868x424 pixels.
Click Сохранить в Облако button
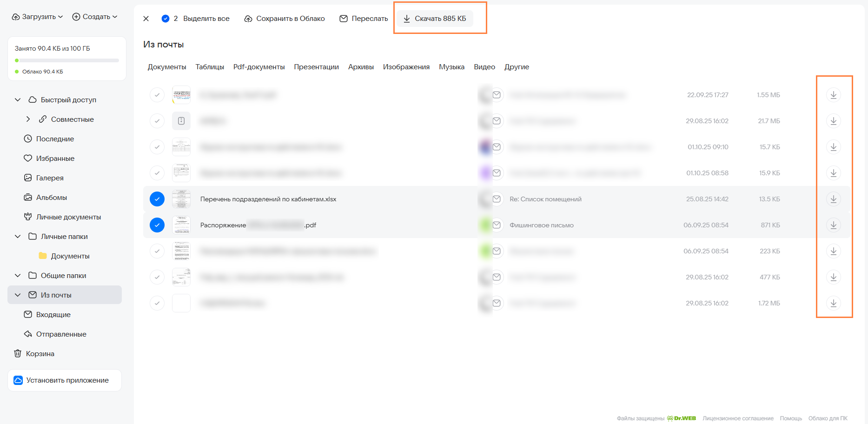coord(285,19)
